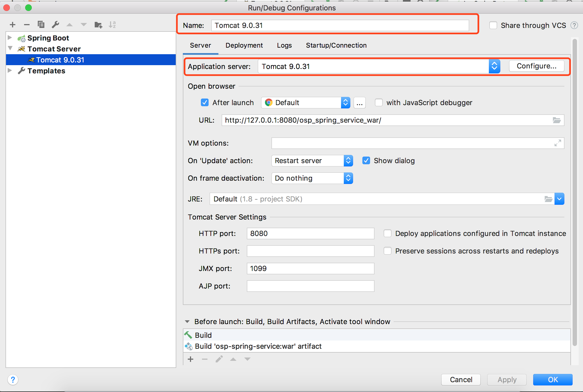Click the Configure... button
Viewport: 583px width, 392px height.
536,66
